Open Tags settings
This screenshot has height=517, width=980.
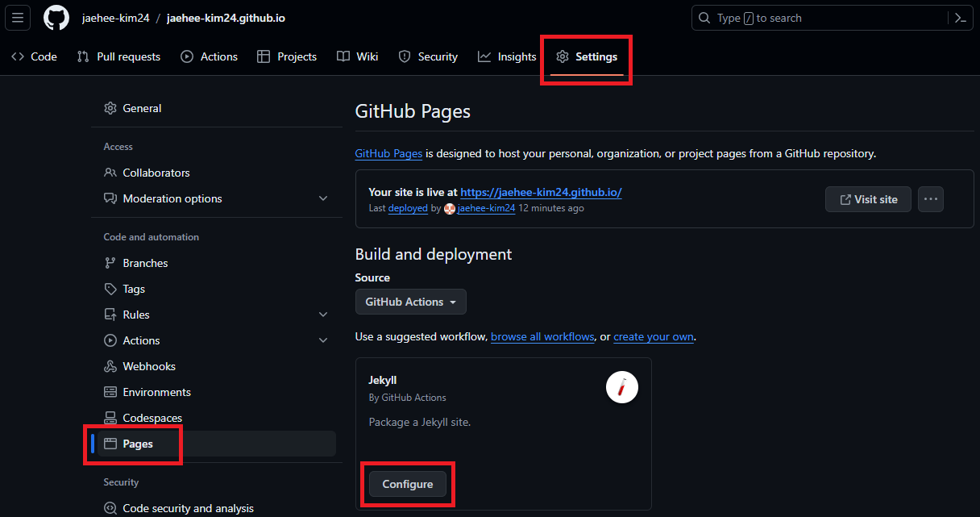pyautogui.click(x=217, y=289)
